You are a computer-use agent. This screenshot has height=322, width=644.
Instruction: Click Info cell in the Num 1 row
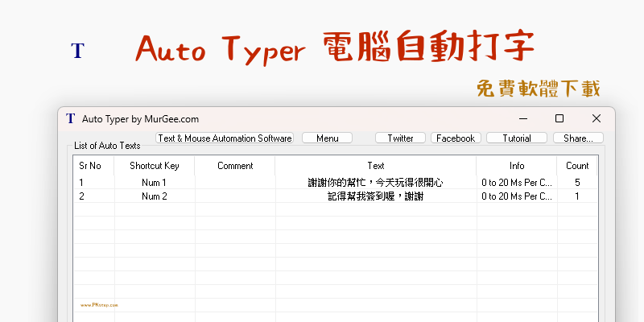[517, 183]
